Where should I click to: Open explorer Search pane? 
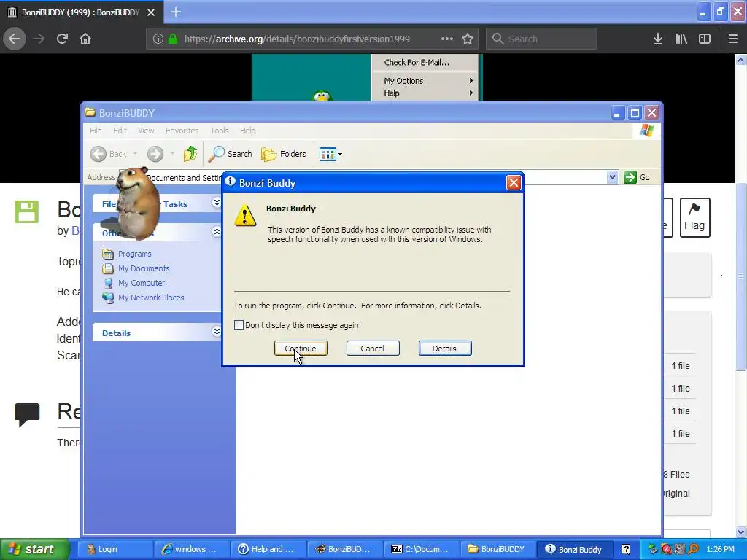tap(231, 154)
